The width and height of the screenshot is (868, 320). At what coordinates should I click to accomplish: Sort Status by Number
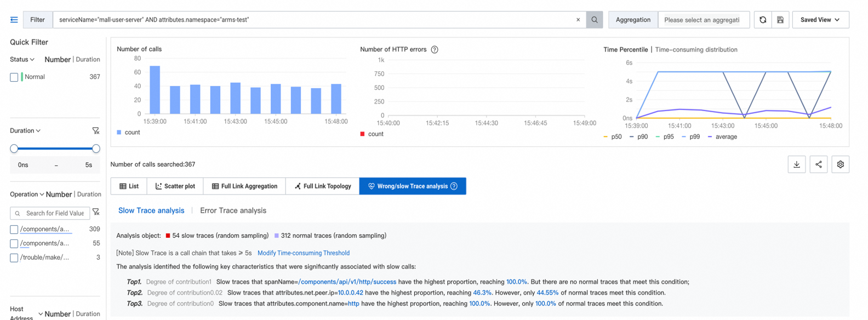[58, 59]
